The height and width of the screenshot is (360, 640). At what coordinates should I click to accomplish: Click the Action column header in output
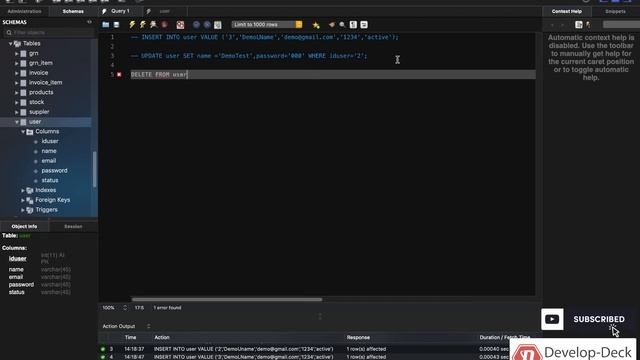[162, 338]
